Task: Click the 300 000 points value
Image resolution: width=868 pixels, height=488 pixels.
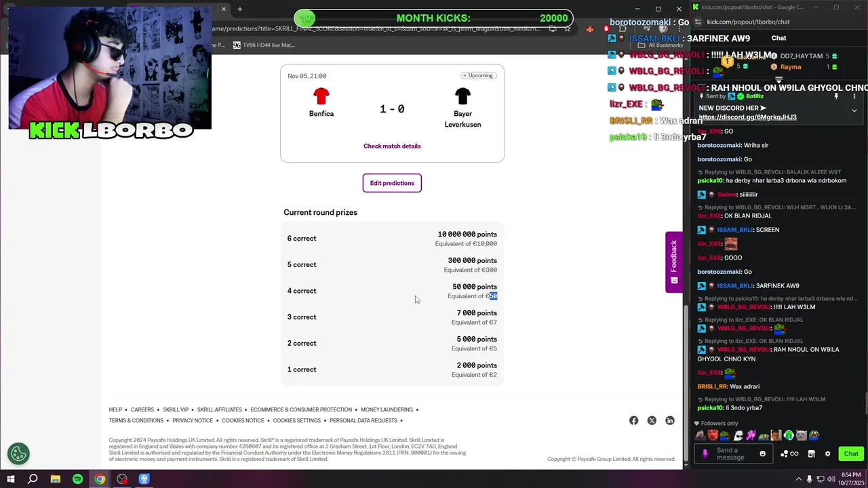Action: [472, 261]
